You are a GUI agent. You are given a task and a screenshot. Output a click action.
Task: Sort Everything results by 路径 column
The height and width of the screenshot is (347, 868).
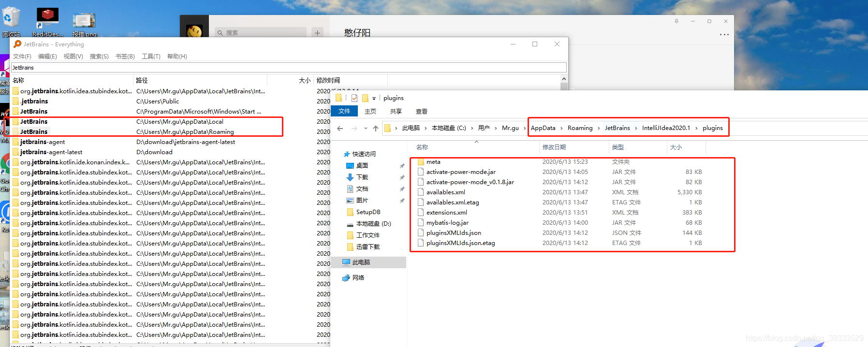pyautogui.click(x=200, y=80)
